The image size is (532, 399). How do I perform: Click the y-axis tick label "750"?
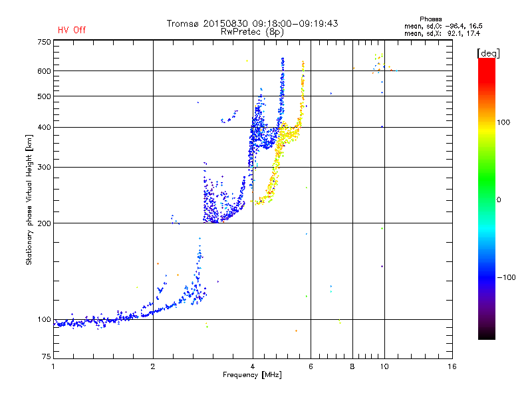[44, 42]
